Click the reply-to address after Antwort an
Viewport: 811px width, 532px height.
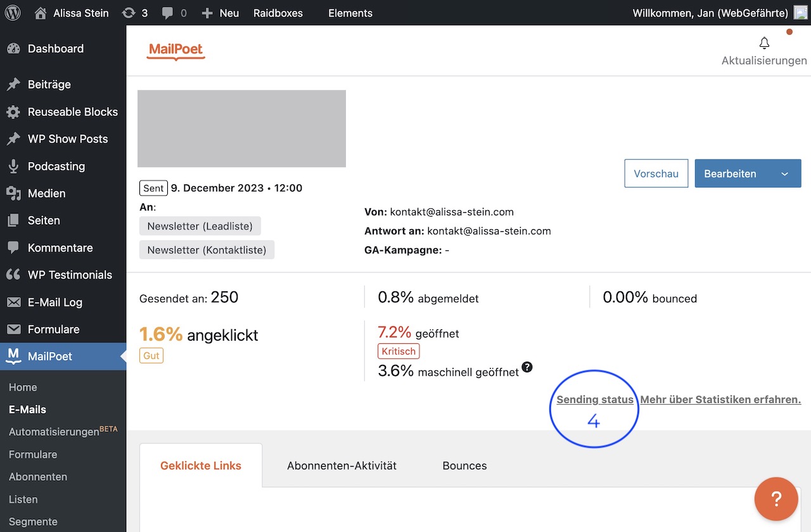(489, 231)
